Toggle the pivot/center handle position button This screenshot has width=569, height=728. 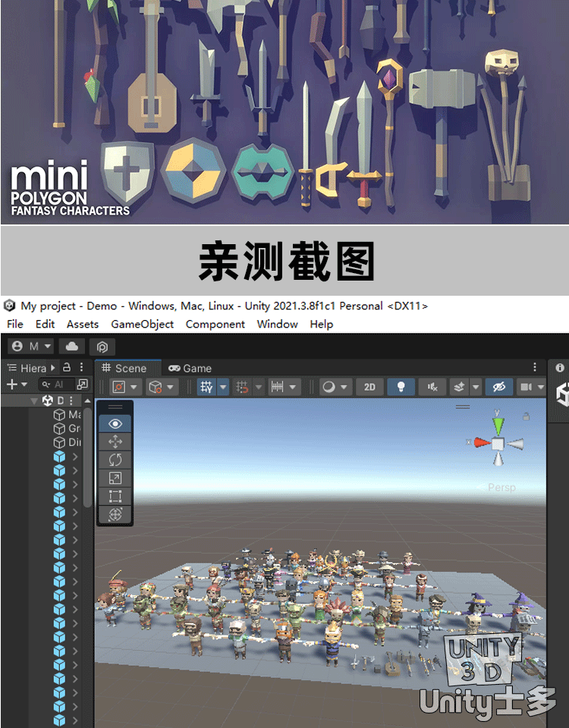(x=119, y=387)
